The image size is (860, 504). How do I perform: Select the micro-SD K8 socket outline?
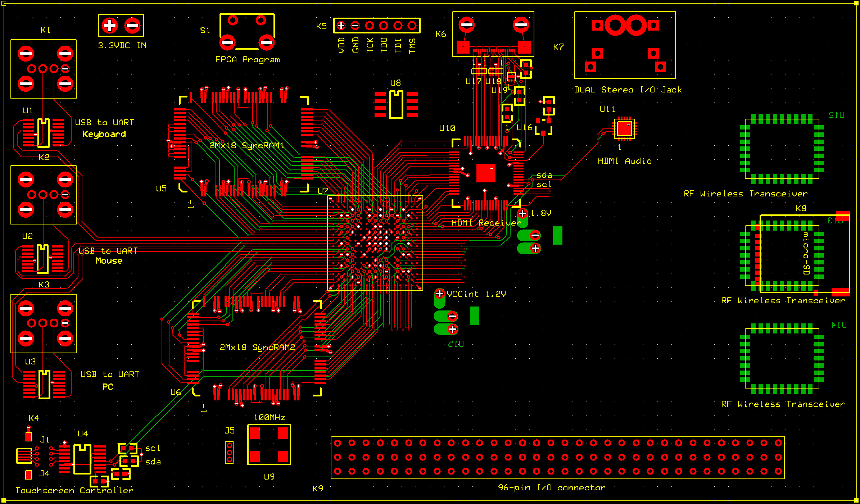click(x=805, y=254)
